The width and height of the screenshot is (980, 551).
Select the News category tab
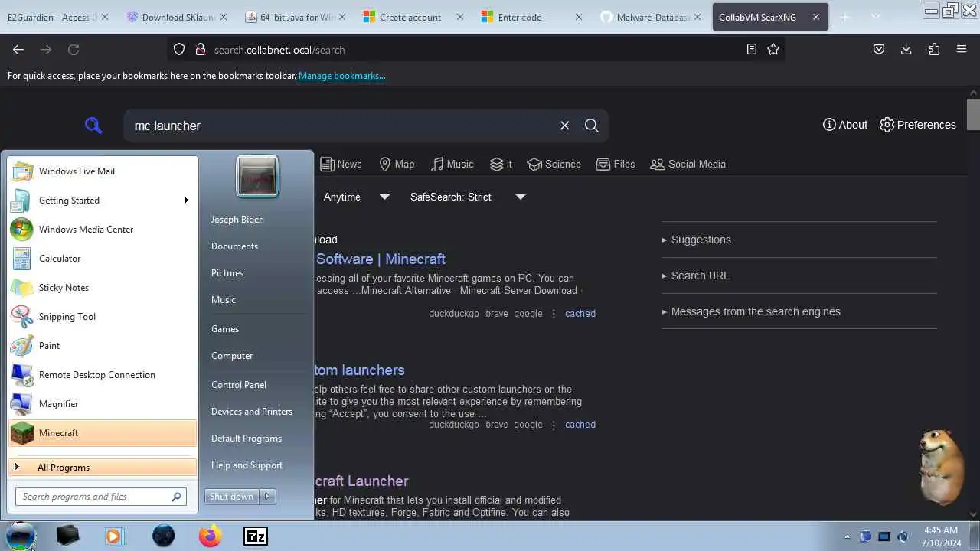(341, 164)
